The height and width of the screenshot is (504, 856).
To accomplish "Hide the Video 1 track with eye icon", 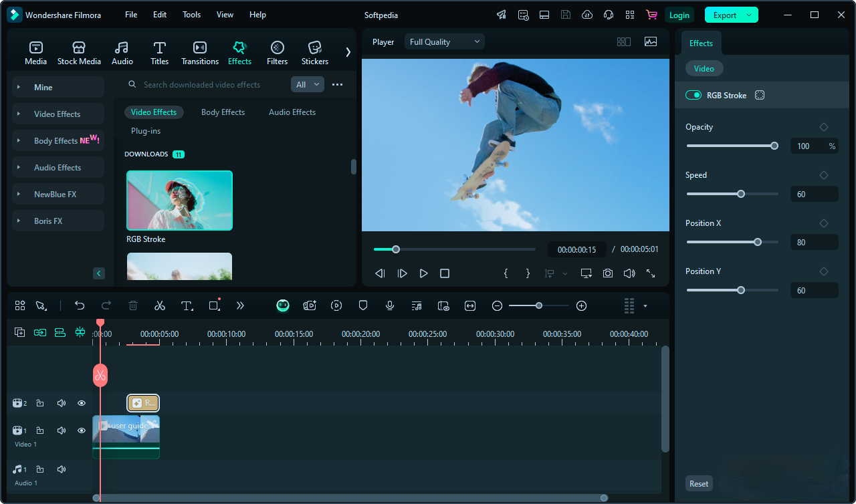I will [82, 430].
